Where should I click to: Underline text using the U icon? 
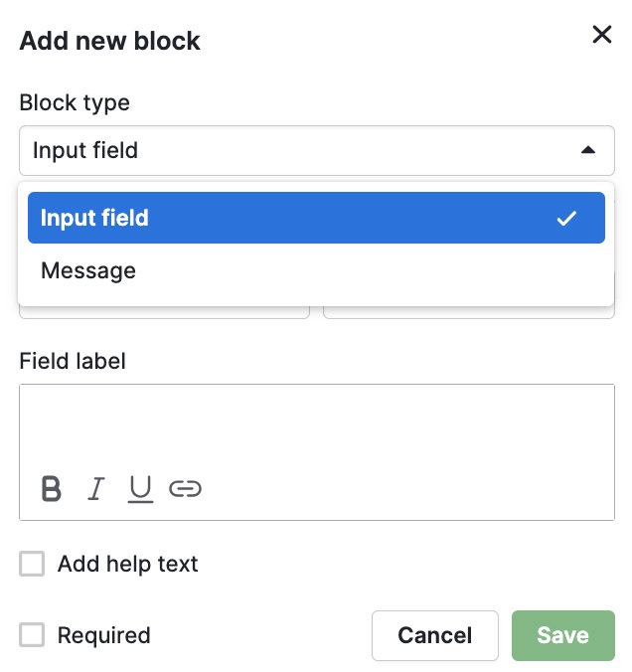pyautogui.click(x=140, y=488)
